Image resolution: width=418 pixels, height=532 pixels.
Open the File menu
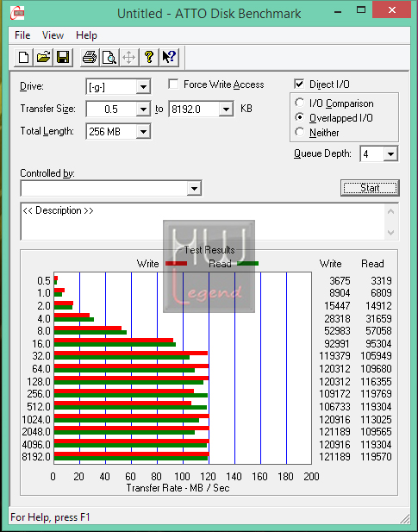click(x=22, y=35)
